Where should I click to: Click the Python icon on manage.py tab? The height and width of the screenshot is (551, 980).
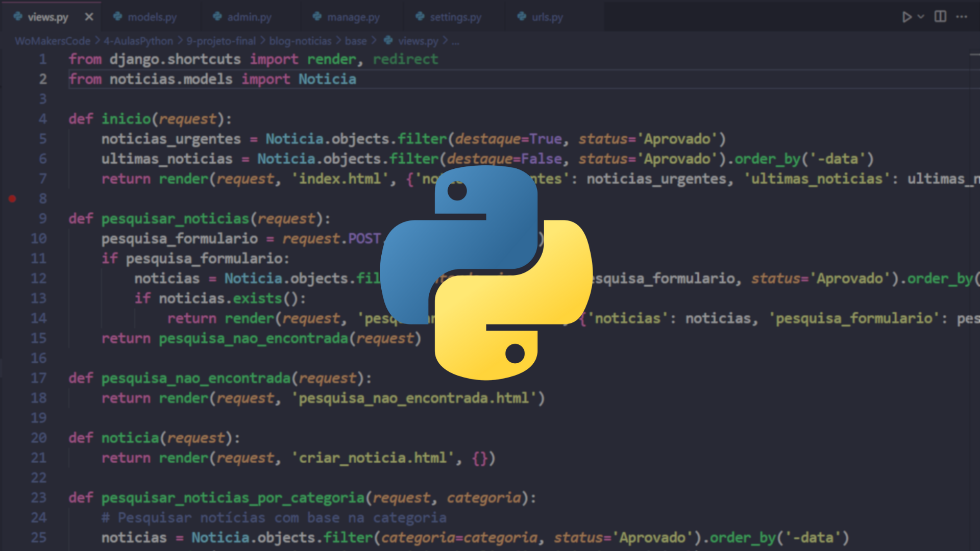click(x=317, y=16)
